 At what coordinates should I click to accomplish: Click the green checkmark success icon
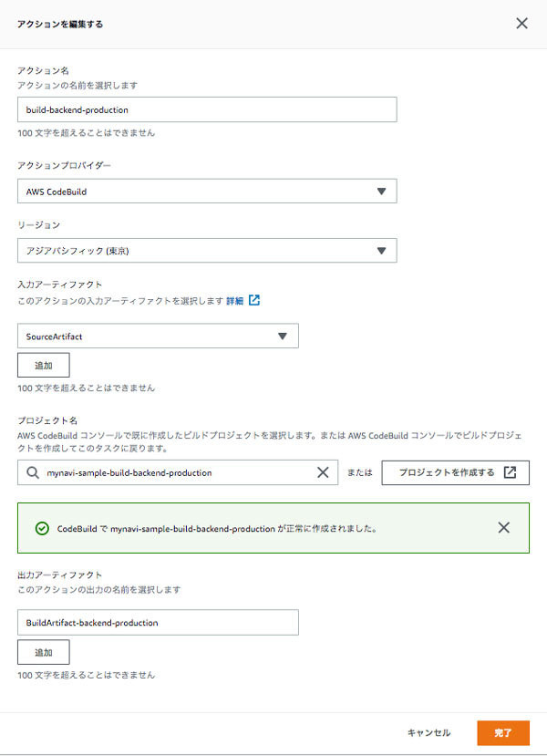43,528
